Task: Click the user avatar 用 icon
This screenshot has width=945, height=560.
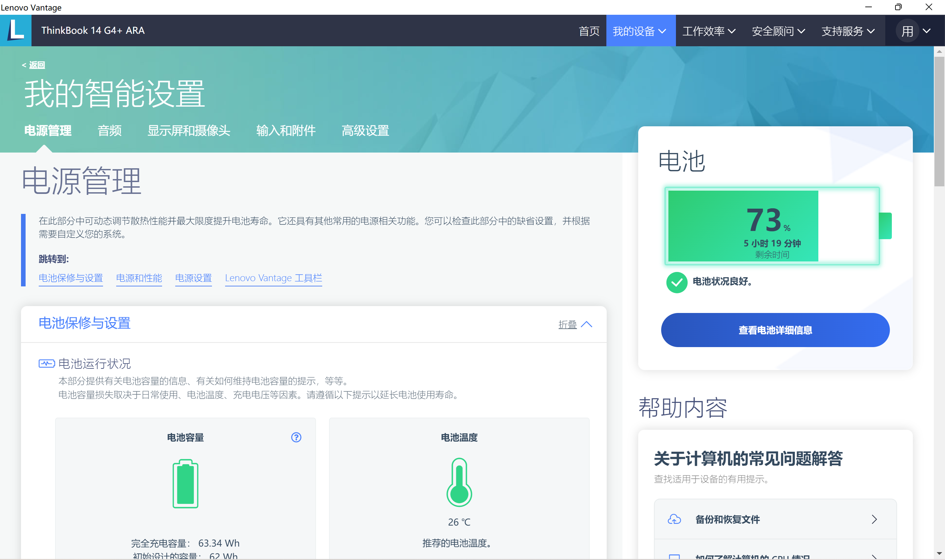Action: click(x=907, y=31)
